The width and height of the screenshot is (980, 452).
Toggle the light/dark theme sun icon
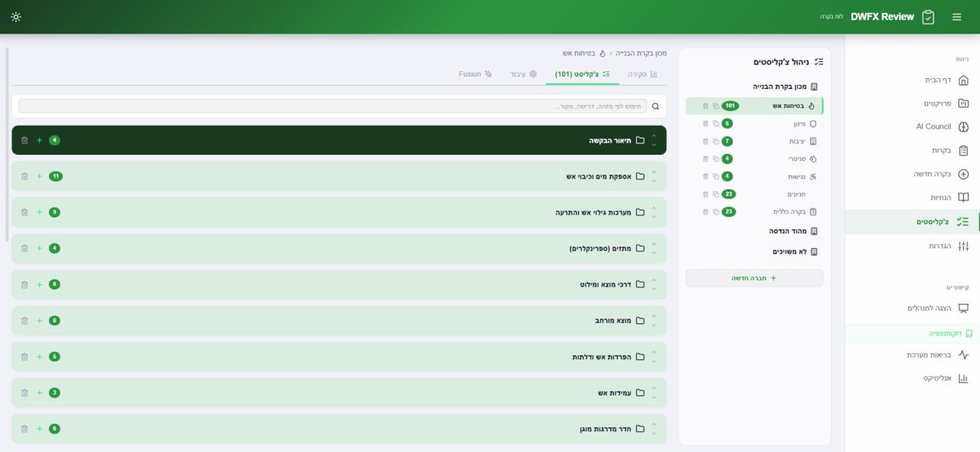click(16, 17)
